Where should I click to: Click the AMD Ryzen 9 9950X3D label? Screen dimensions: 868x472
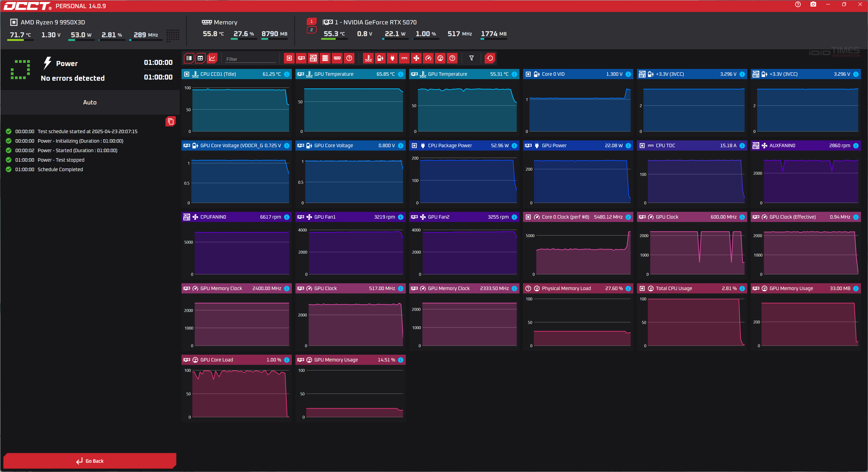tap(53, 22)
